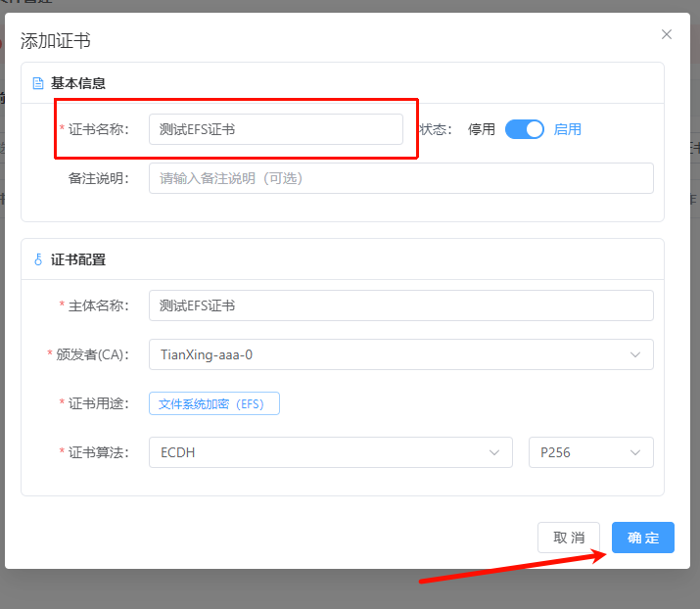Click the document icon beside 基本信息

point(39,83)
